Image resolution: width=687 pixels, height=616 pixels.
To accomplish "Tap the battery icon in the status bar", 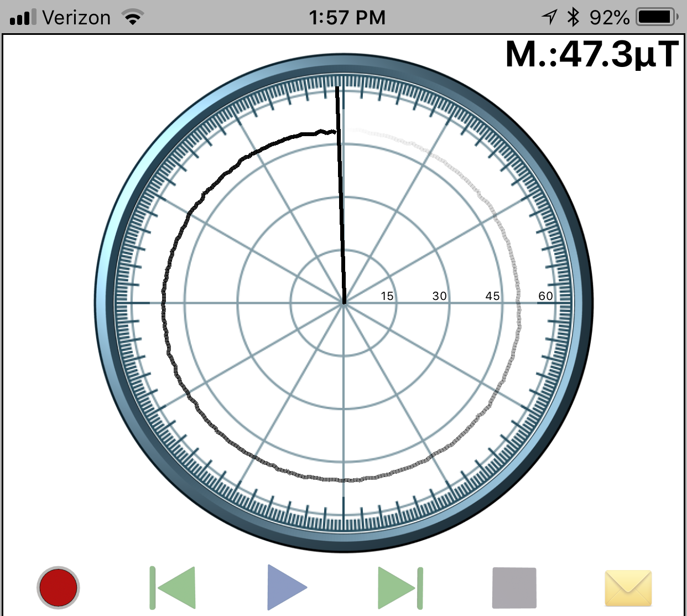I will (x=657, y=17).
